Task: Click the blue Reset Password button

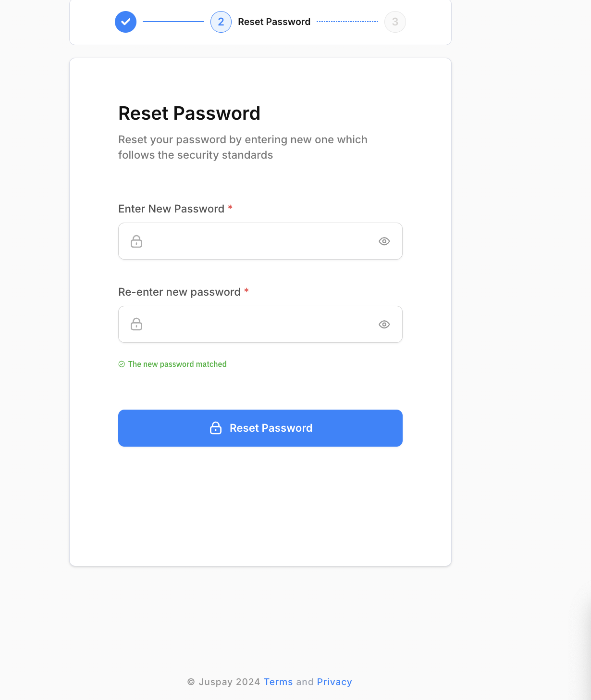Action: [260, 428]
